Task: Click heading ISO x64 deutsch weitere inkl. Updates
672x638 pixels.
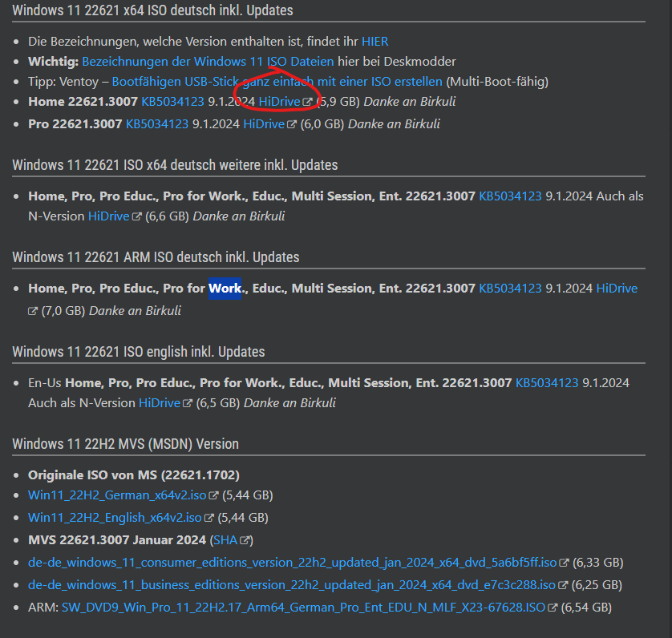Action: [175, 165]
